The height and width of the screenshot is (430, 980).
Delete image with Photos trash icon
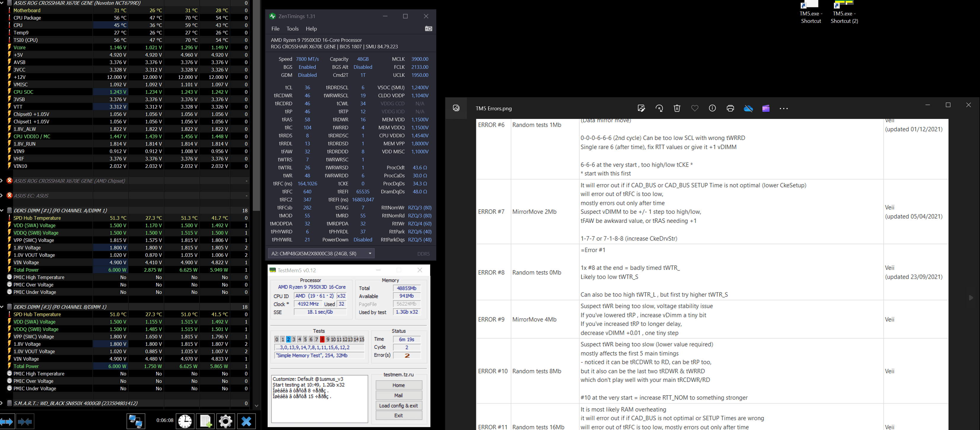(677, 108)
